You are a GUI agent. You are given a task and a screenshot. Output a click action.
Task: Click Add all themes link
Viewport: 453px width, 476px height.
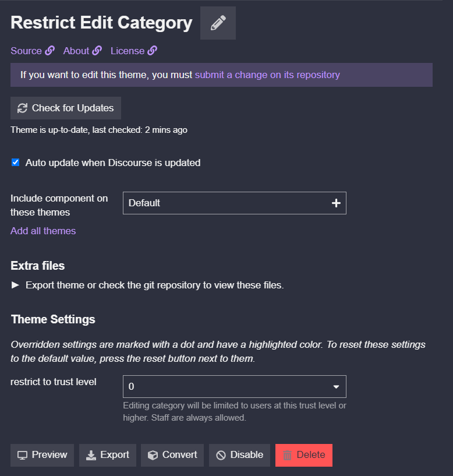click(x=43, y=231)
